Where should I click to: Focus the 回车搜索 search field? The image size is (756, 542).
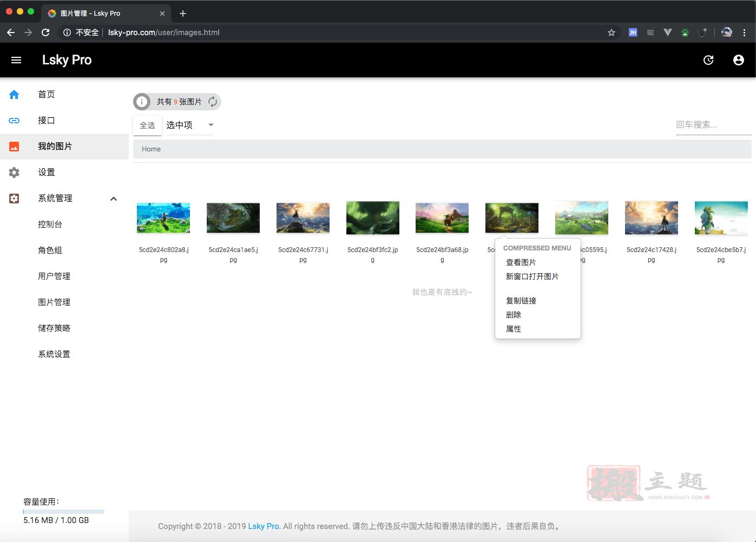pyautogui.click(x=713, y=125)
